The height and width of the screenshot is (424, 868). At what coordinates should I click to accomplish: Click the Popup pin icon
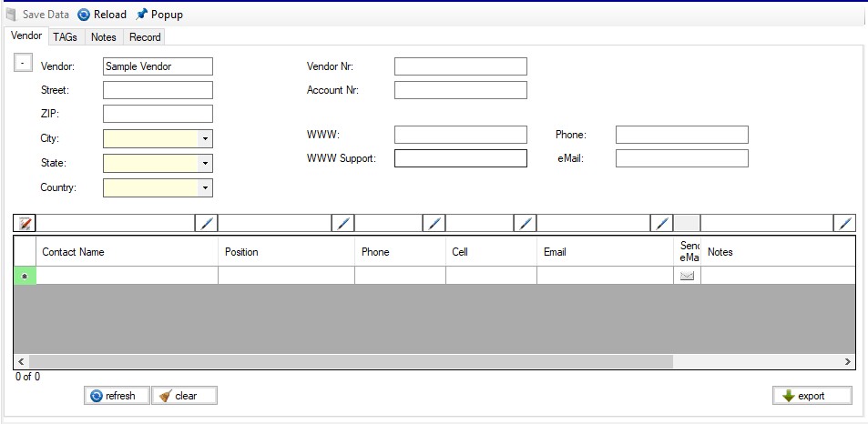141,15
